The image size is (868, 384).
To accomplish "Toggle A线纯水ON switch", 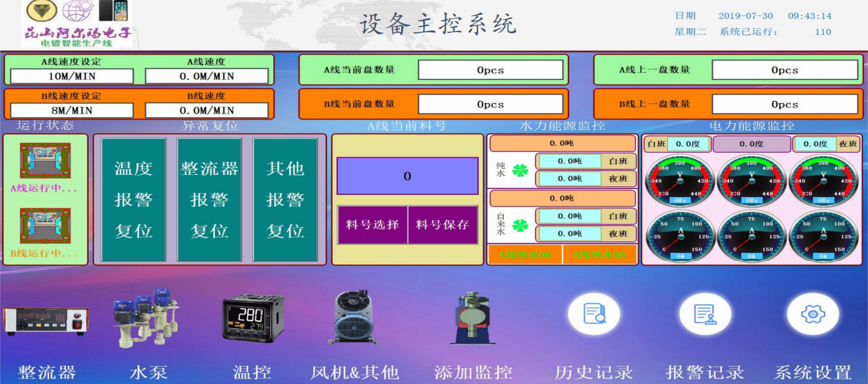I will 524,255.
